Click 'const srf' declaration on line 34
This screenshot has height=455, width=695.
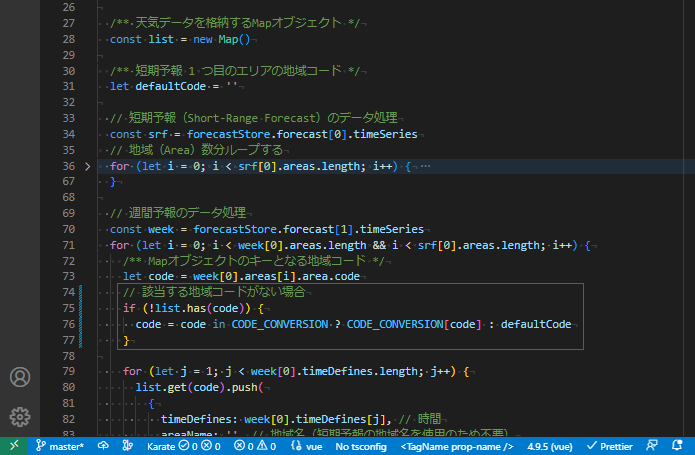[x=139, y=134]
